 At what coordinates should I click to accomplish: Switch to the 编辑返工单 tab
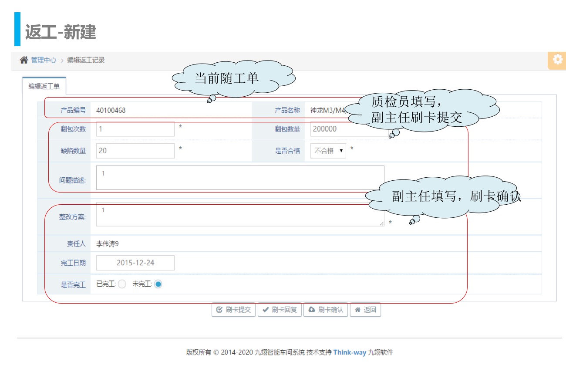pos(44,86)
